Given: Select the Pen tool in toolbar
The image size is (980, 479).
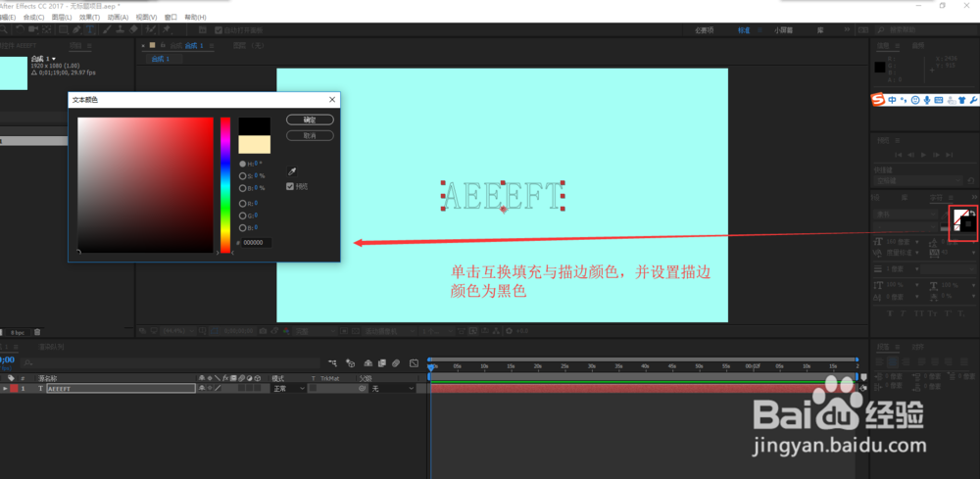Looking at the screenshot, I should (76, 29).
